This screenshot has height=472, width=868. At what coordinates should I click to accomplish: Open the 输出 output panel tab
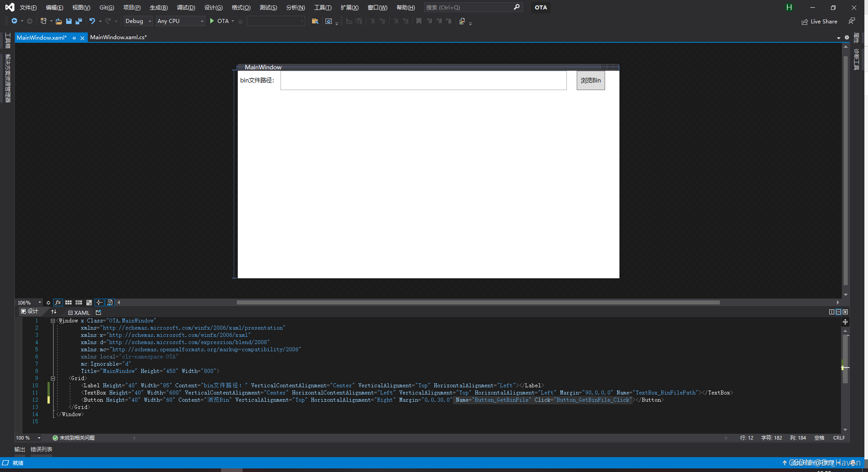[20, 449]
